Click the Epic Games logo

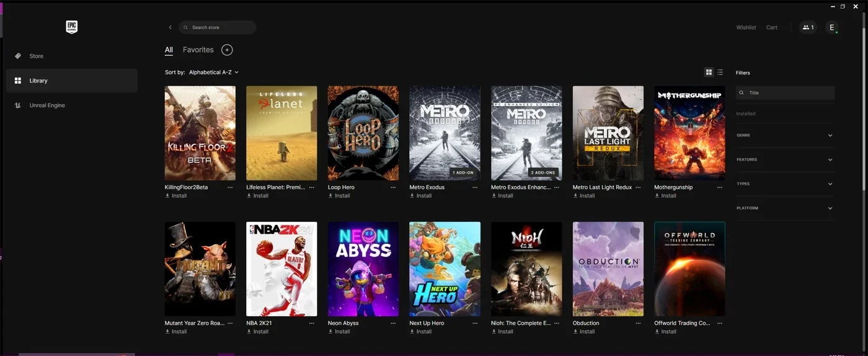[72, 27]
